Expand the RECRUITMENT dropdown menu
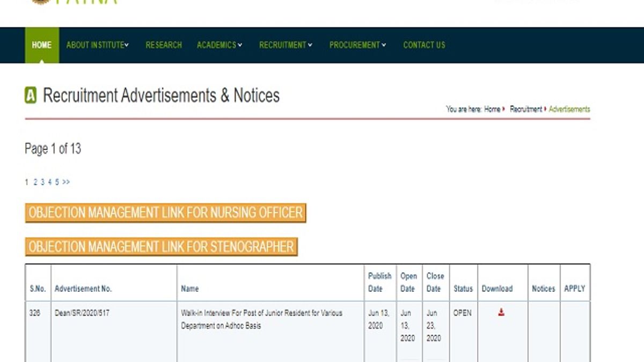The image size is (644, 362). coord(286,45)
